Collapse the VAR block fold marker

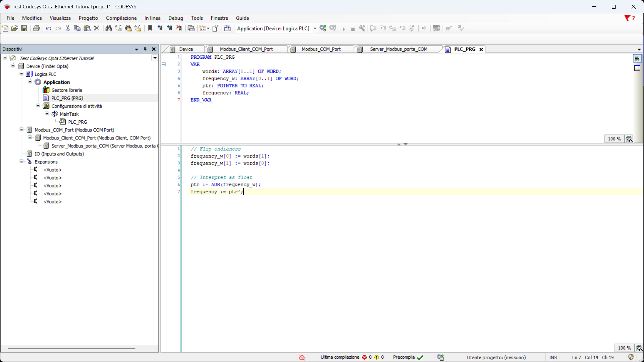coord(164,64)
